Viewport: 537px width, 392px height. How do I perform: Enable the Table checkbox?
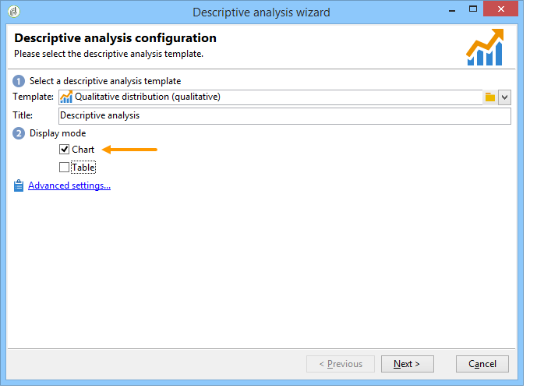[64, 168]
